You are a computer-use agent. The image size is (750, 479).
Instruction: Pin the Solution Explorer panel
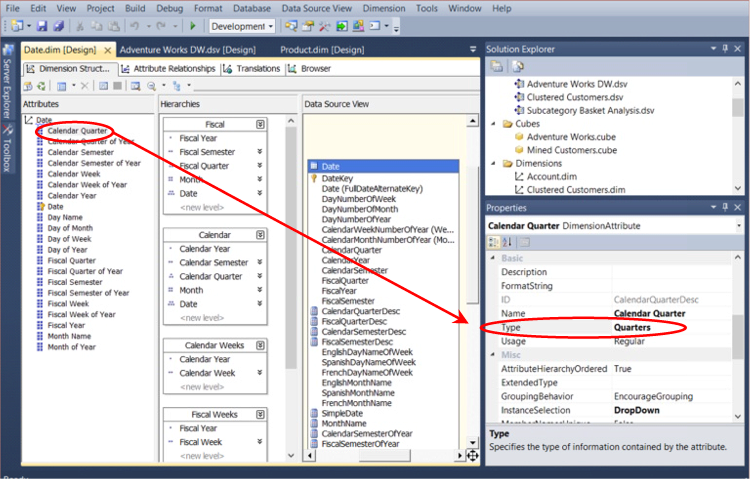pyautogui.click(x=725, y=48)
